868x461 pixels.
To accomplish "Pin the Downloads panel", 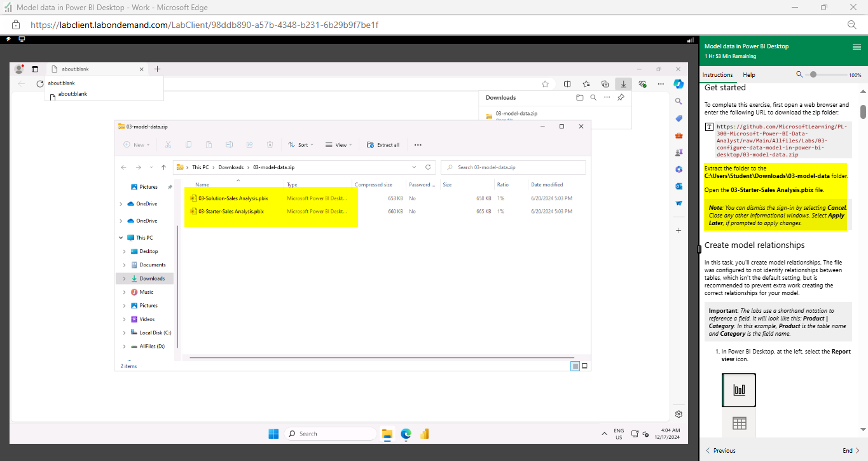I will [621, 97].
